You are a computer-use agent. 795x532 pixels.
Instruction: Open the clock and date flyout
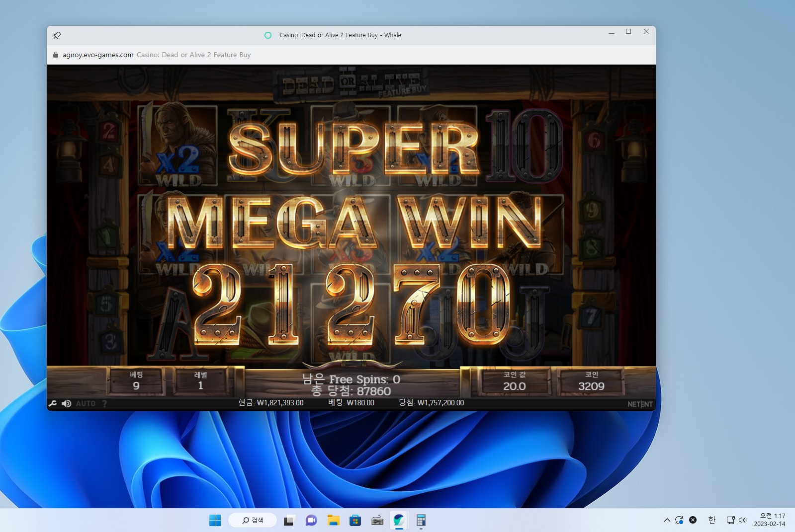[770, 520]
